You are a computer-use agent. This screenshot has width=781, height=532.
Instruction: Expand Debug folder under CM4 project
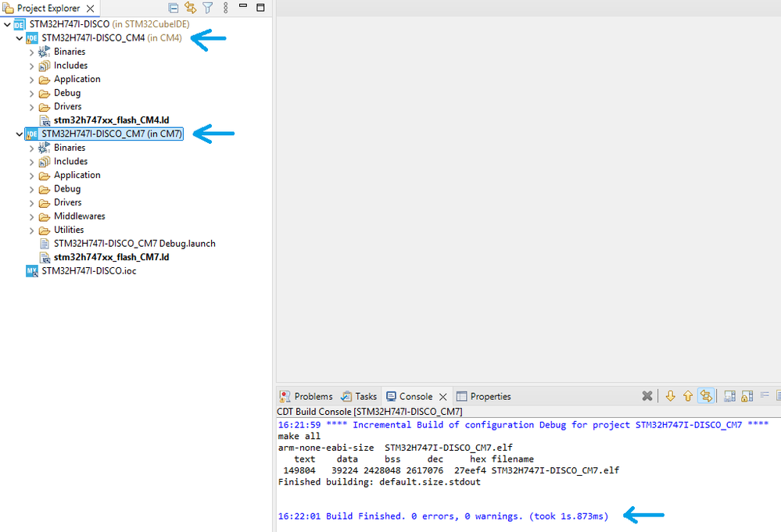[31, 93]
